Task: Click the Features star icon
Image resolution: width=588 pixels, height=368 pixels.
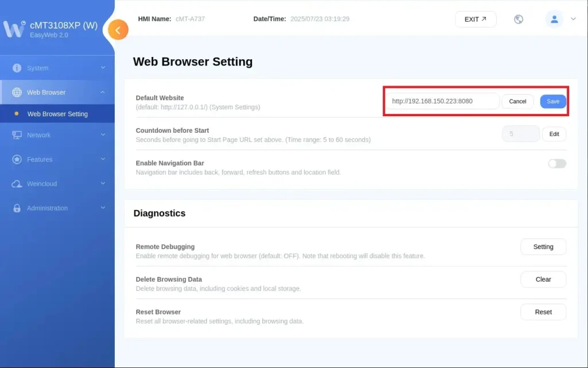Action: 17,160
